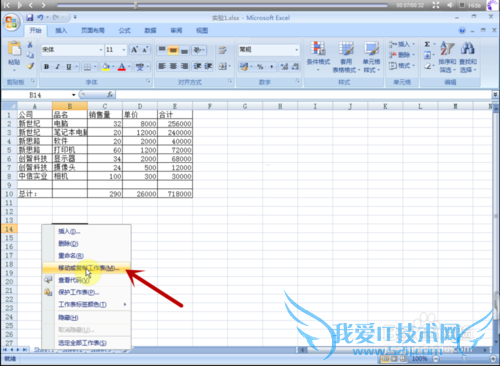The image size is (500, 366).
Task: Click merge and center cells
Action: [x=222, y=66]
